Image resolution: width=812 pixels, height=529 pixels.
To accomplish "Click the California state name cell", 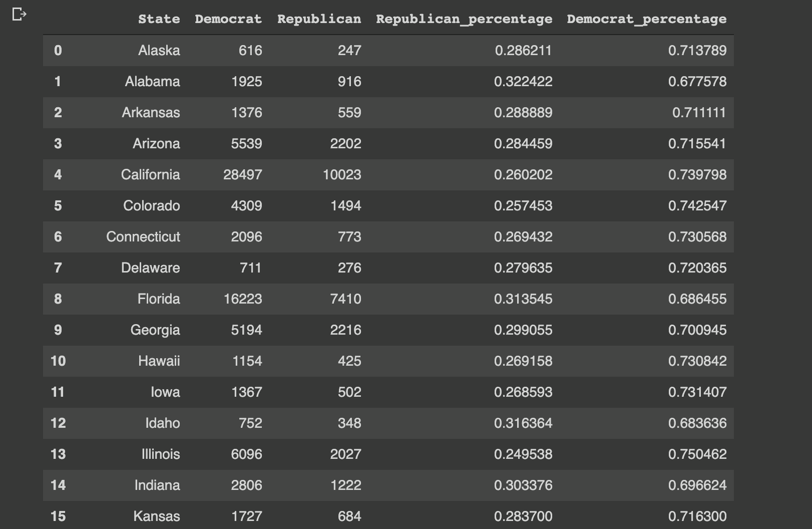I will click(x=150, y=174).
